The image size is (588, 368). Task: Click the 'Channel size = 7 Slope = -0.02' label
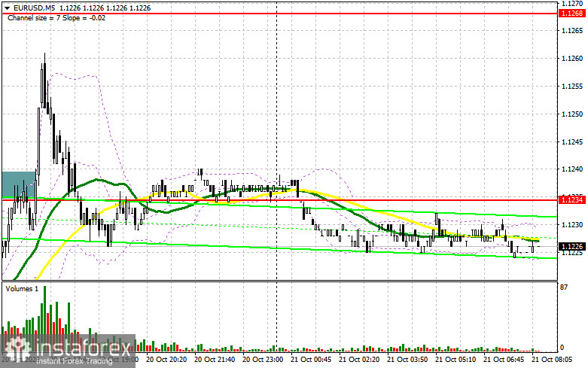[56, 17]
